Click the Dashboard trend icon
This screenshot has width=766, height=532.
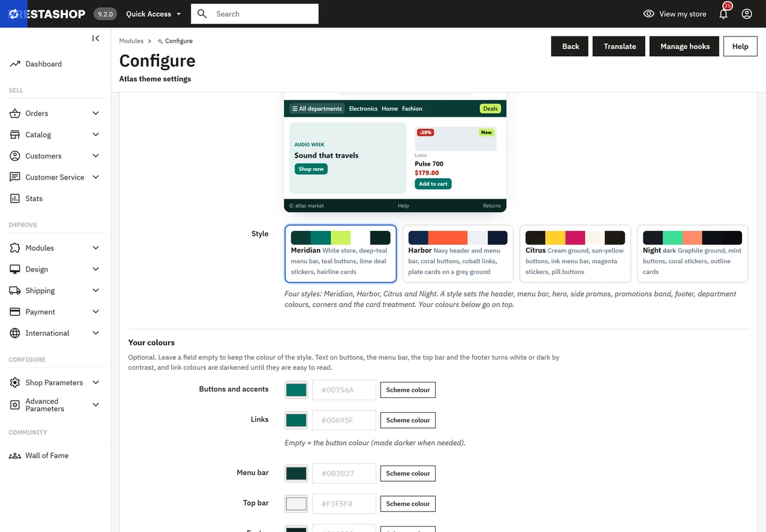15,64
